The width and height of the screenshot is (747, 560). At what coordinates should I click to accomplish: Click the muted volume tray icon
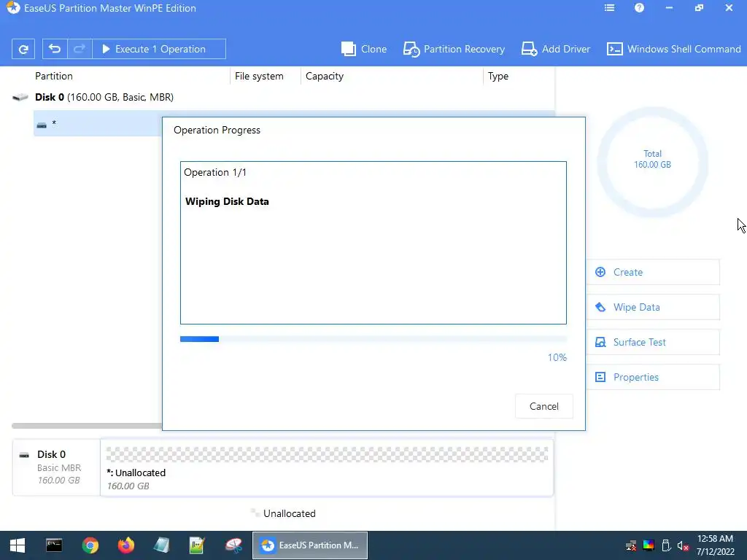(x=683, y=545)
